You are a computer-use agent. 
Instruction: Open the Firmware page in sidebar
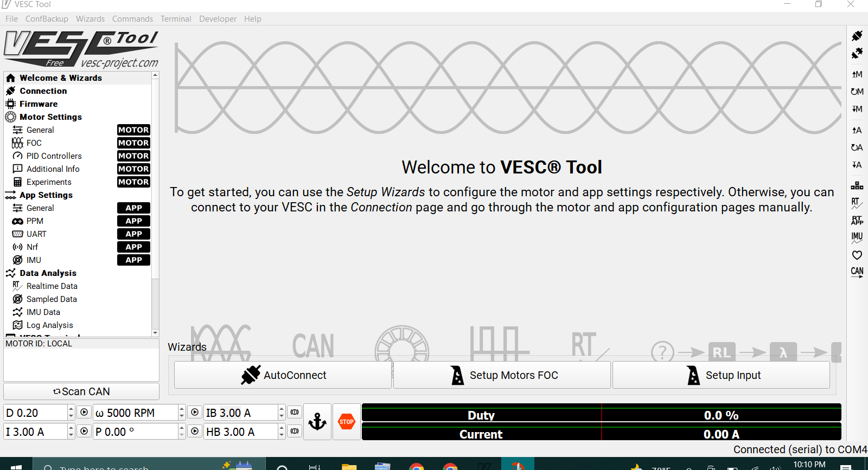[x=78, y=104]
